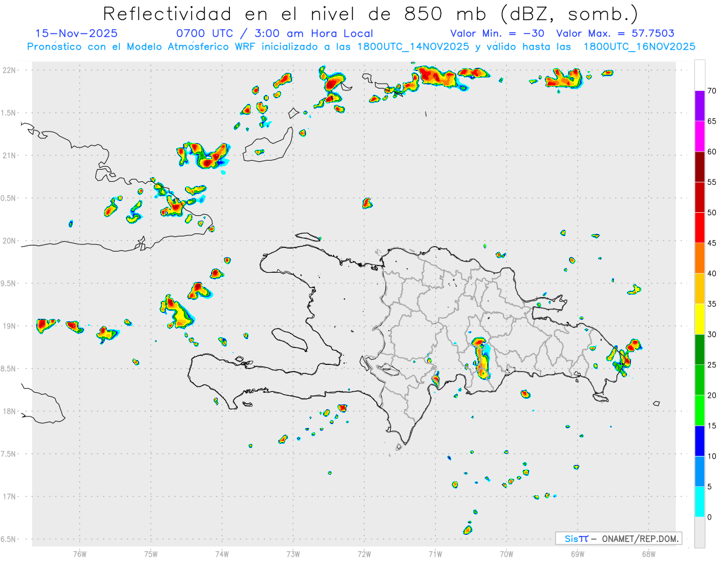
Task: Pick the yellow 30-35 dBZ legend swatch
Action: coord(699,319)
